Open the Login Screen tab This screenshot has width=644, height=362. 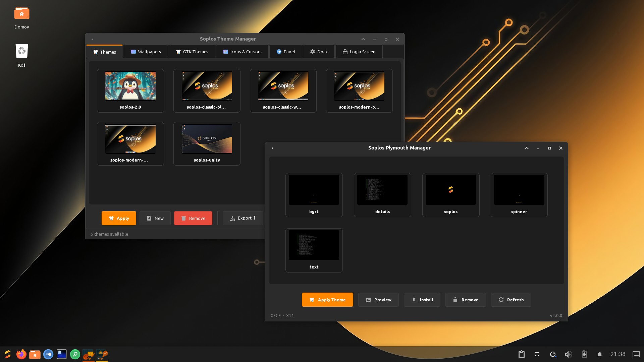tap(359, 52)
